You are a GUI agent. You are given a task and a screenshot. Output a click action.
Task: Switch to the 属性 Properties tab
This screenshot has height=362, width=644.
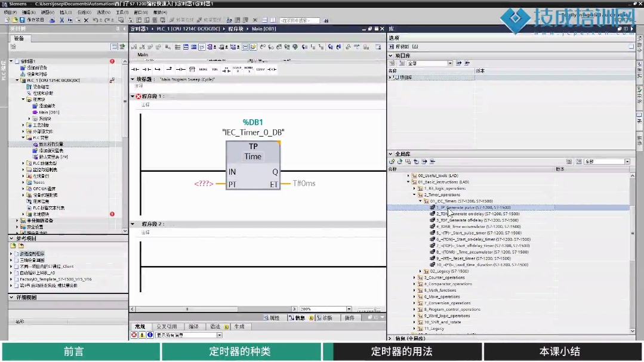coord(272,318)
